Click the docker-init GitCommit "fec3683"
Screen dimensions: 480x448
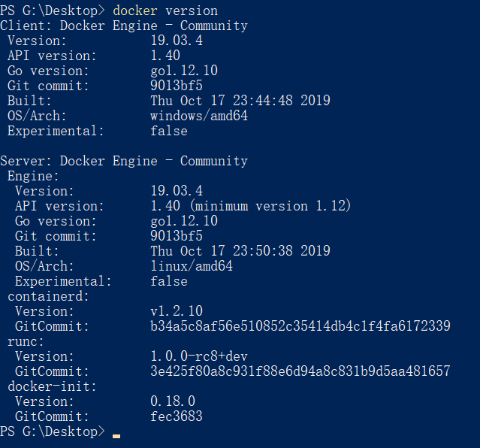177,416
